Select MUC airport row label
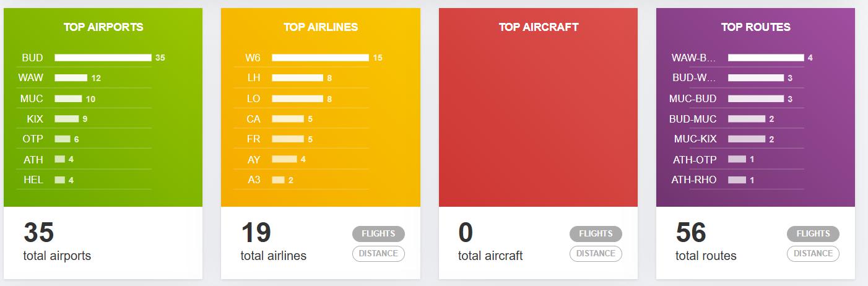This screenshot has width=868, height=286. click(x=31, y=98)
